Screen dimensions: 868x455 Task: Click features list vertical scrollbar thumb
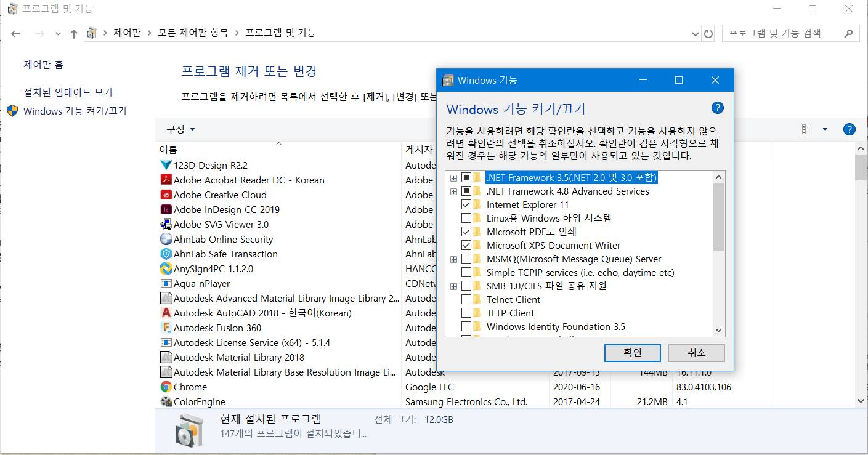[718, 217]
